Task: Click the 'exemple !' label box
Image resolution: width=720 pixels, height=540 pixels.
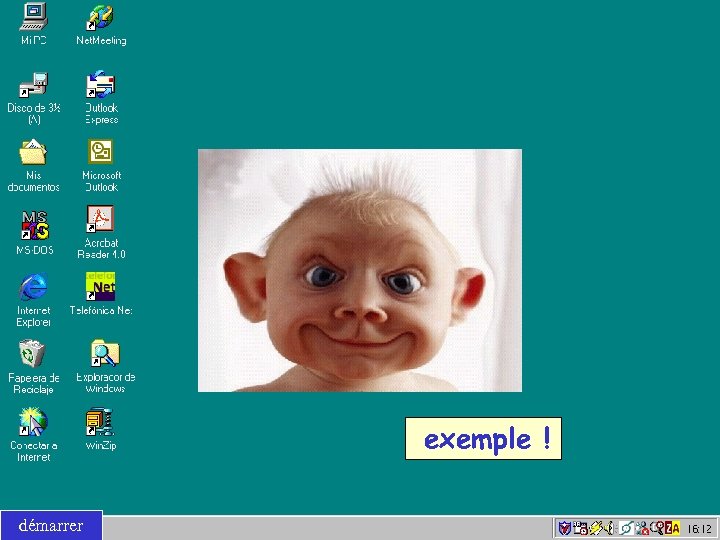Action: [x=483, y=439]
